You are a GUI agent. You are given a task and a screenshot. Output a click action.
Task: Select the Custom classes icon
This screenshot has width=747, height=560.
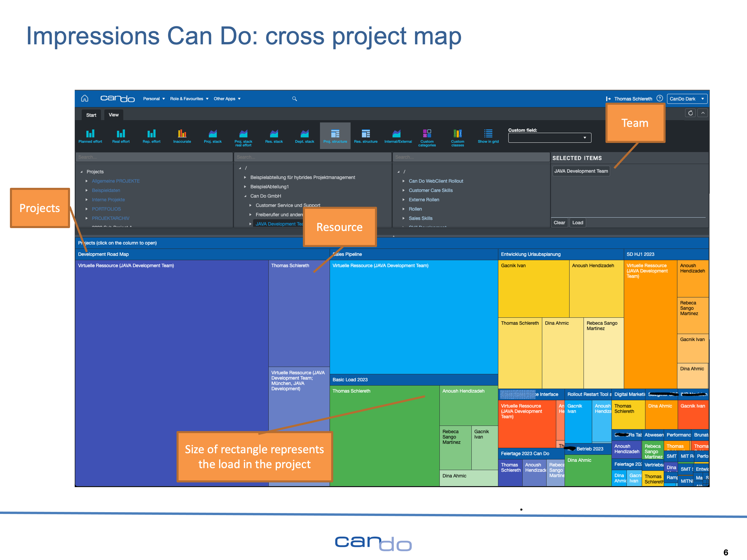(x=458, y=138)
